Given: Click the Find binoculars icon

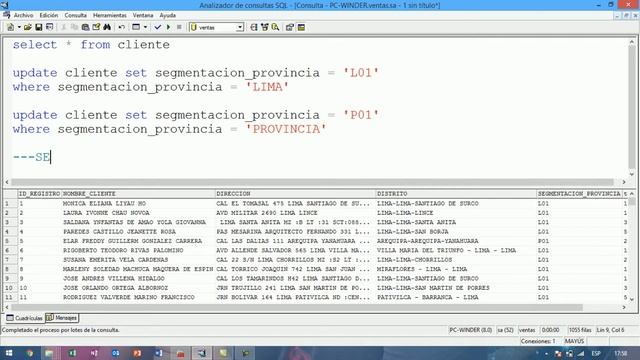Looking at the screenshot, I should [x=107, y=27].
